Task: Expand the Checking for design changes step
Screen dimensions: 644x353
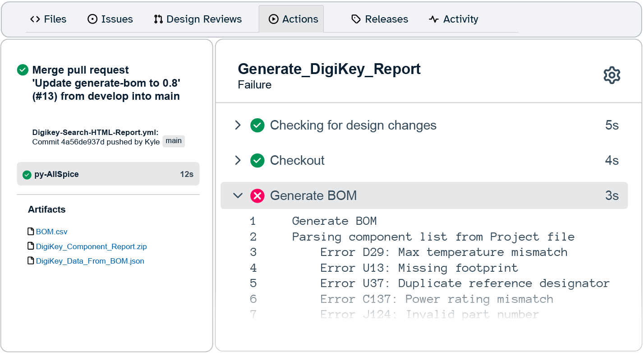Action: (238, 125)
